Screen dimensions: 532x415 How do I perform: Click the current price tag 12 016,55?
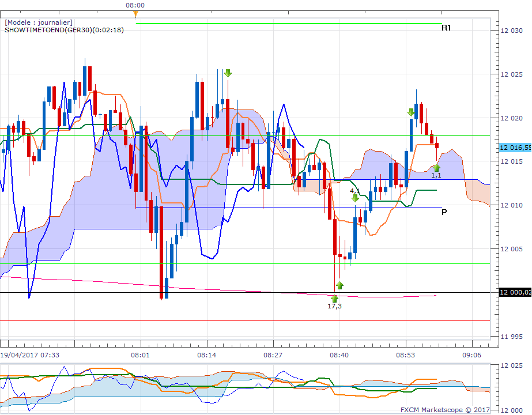(515, 148)
